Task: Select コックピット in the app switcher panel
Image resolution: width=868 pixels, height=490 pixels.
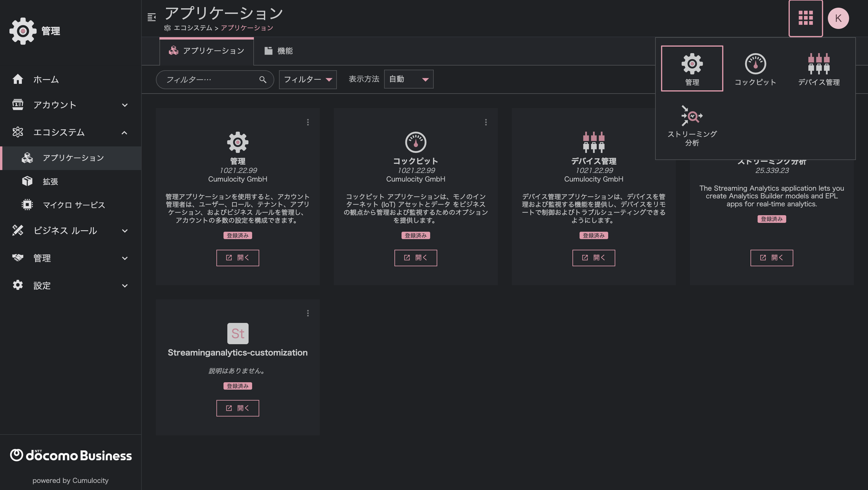Action: coord(755,68)
